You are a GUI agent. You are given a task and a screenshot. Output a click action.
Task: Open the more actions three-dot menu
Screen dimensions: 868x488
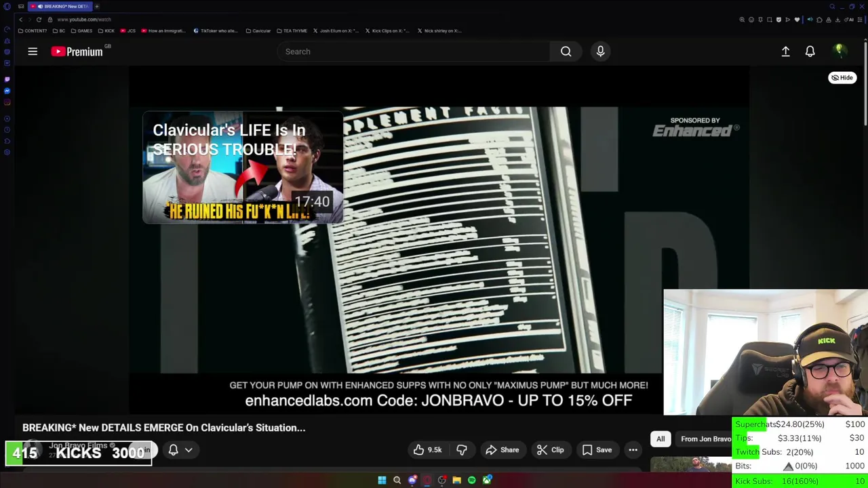(633, 450)
